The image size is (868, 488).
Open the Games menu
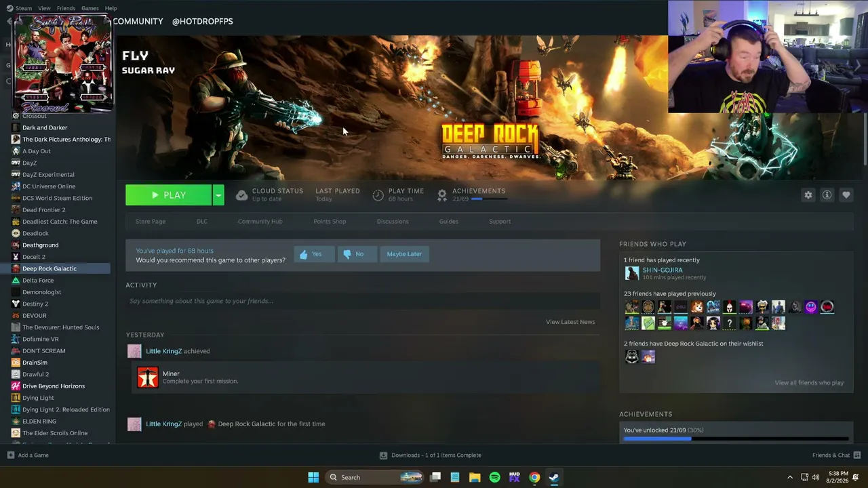[x=90, y=8]
